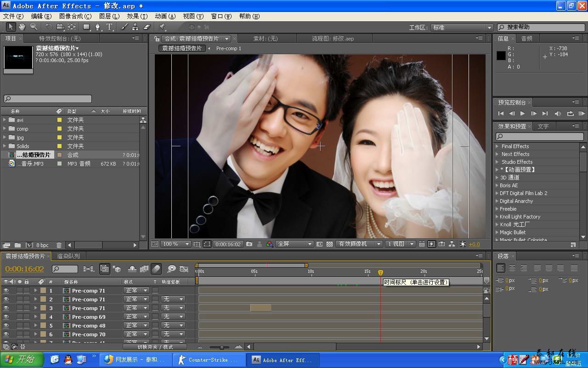Toggle the live update button in timeline
The image size is (588, 368).
pyautogui.click(x=104, y=269)
